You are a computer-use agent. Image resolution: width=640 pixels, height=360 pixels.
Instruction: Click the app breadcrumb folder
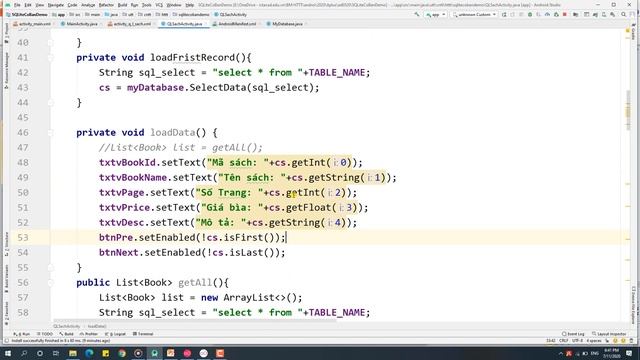point(59,14)
